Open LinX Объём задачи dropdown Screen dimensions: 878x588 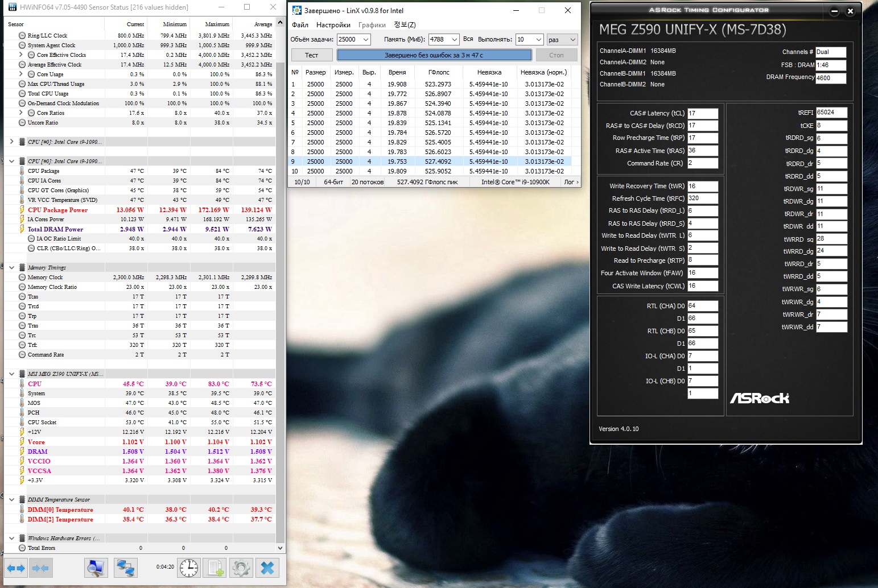coord(365,39)
